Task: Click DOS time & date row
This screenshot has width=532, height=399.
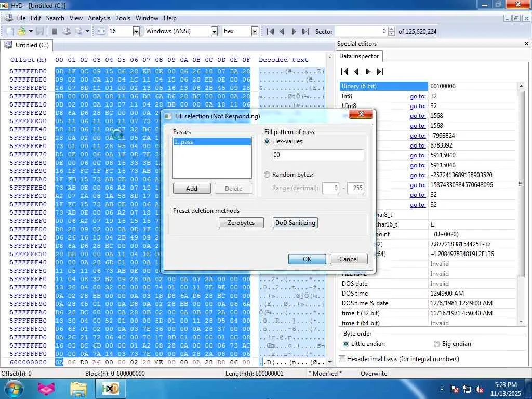Action: point(428,303)
